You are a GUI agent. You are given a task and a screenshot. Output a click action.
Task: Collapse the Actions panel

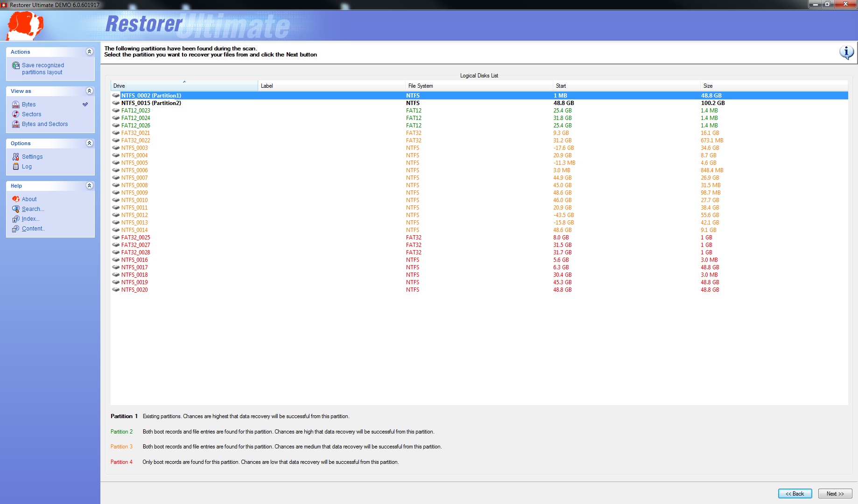[x=90, y=52]
